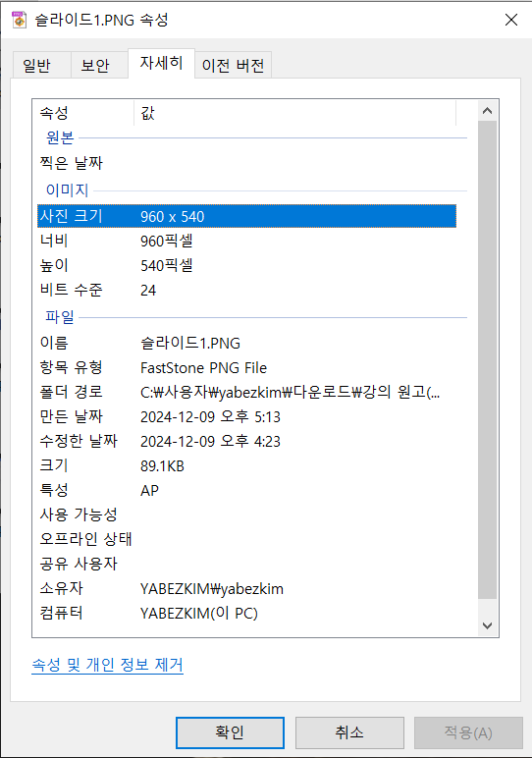Select the 폴더 경로 row

[x=247, y=392]
